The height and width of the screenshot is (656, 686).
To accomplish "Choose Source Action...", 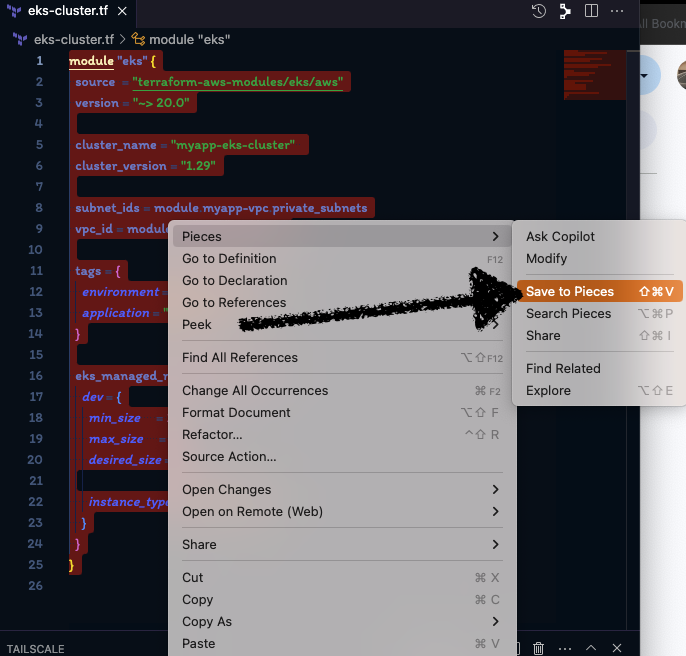I will point(340,456).
